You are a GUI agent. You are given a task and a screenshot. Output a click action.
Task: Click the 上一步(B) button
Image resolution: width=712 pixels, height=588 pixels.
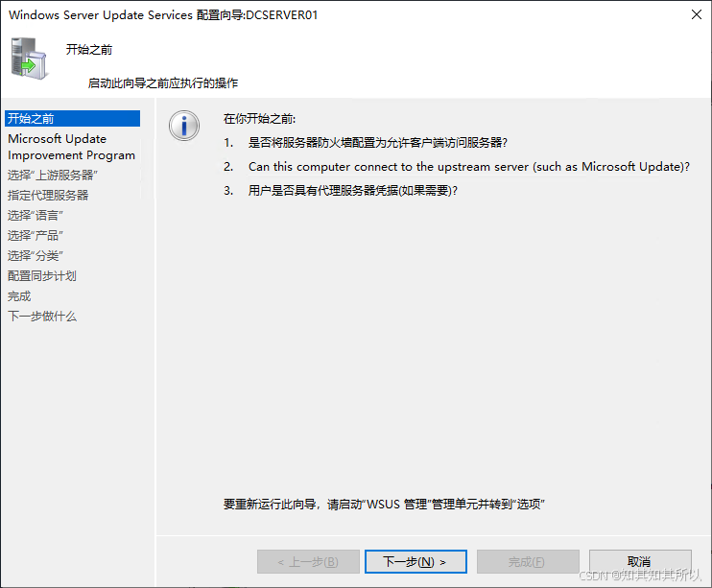308,562
